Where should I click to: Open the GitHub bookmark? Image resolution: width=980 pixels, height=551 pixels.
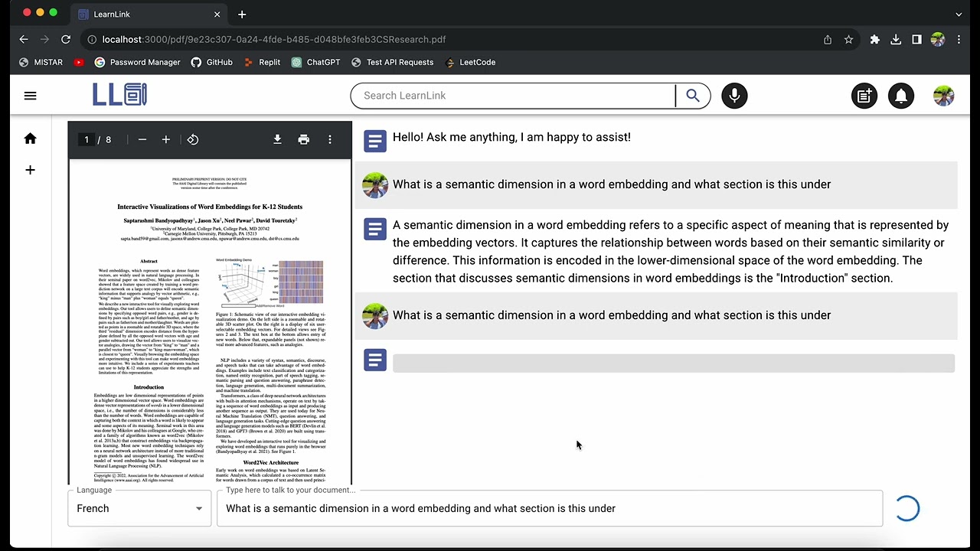tap(211, 62)
